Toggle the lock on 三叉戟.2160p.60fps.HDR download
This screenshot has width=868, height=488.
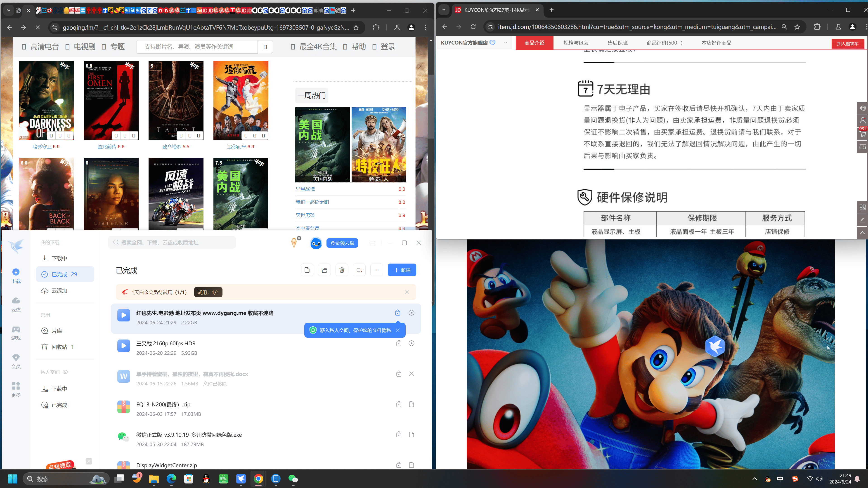click(399, 343)
